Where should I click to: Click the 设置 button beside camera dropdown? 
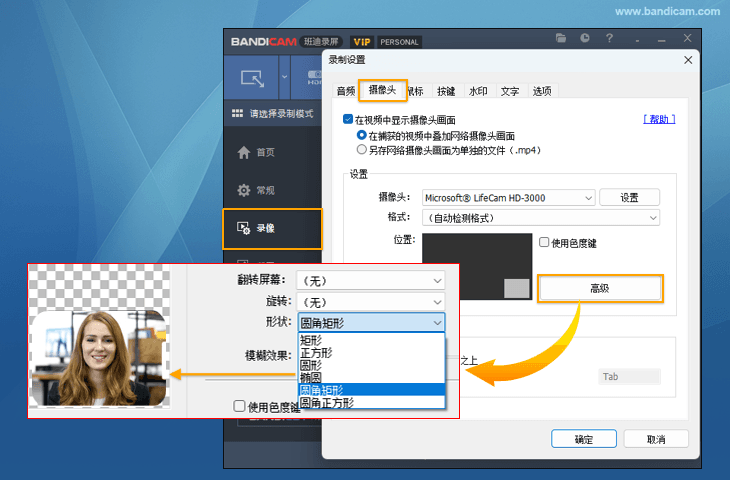629,197
